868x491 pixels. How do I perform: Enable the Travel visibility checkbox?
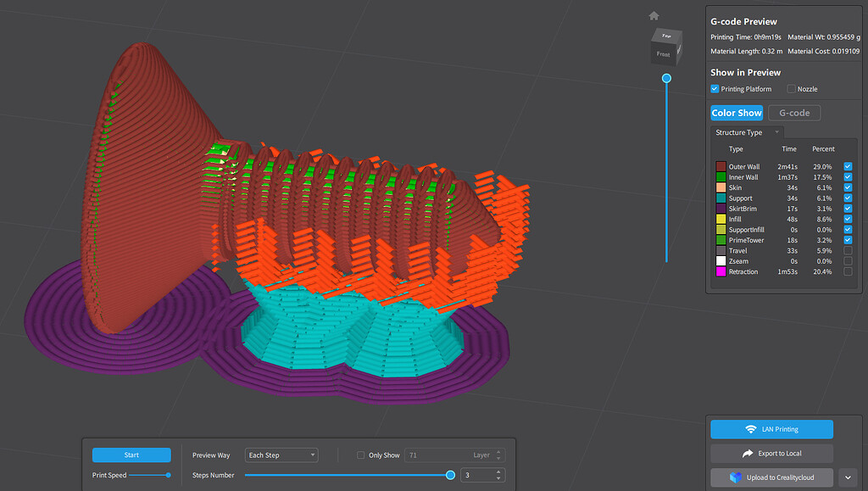tap(848, 250)
